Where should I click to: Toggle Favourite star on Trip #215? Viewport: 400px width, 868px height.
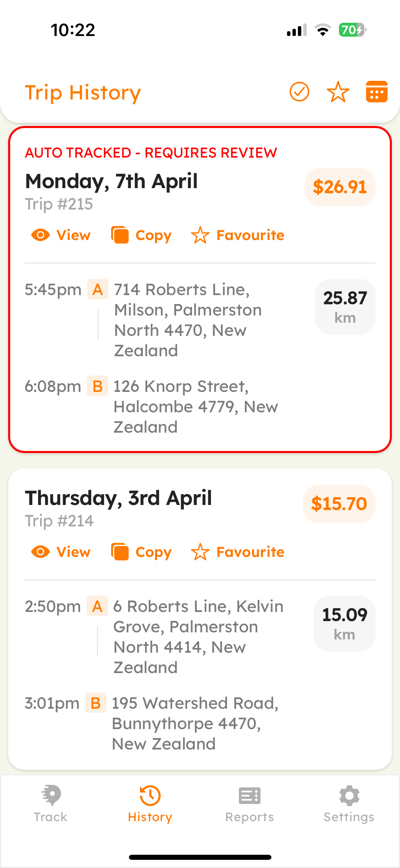click(200, 235)
